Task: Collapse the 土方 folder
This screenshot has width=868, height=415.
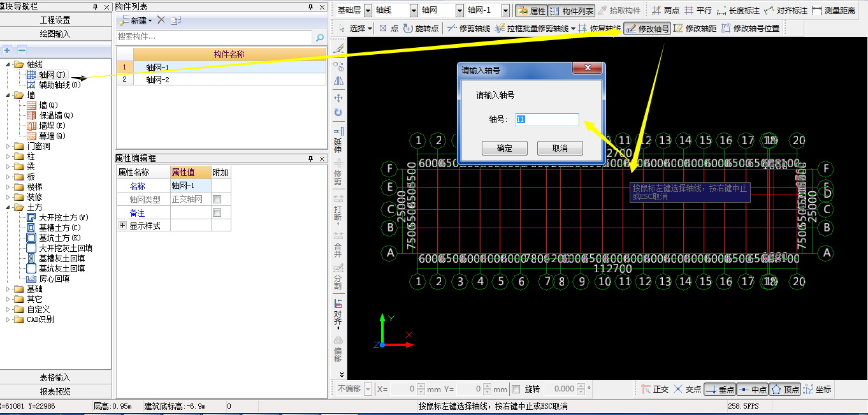Action: click(8, 207)
